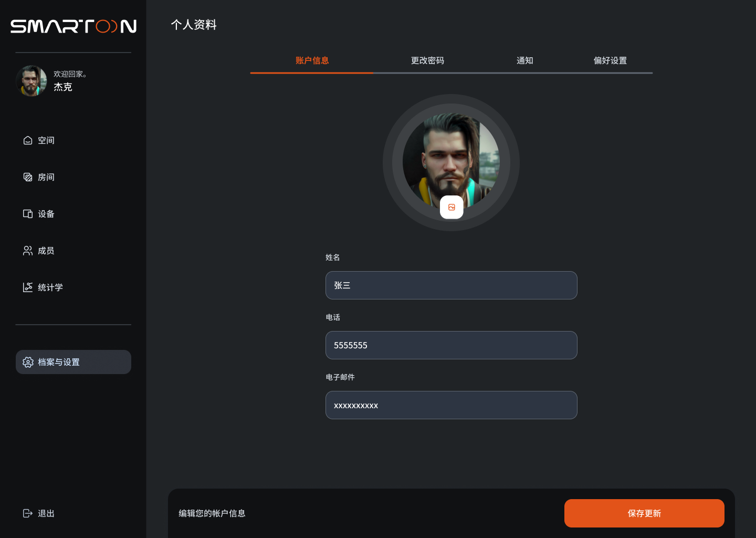Focus the 电话 field with 5555555
This screenshot has width=756, height=538.
[x=451, y=345]
